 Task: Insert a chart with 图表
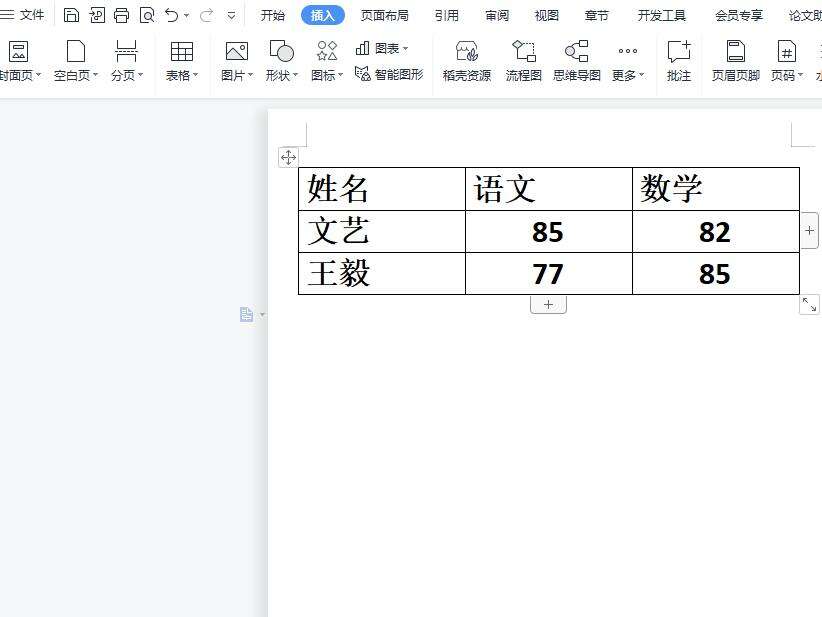(x=377, y=48)
